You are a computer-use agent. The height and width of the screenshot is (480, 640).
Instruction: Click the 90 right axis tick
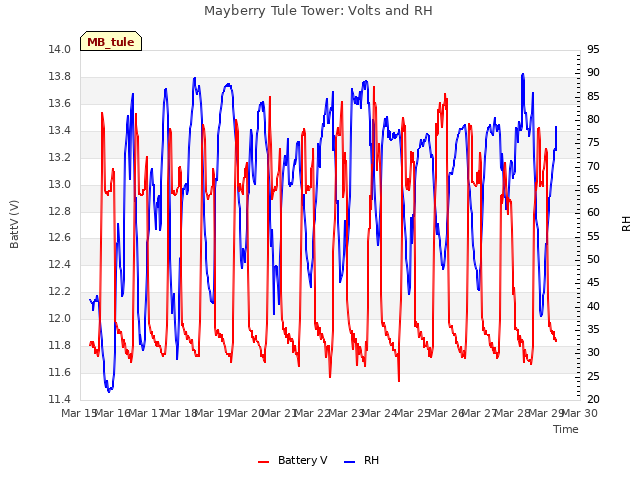tap(593, 73)
